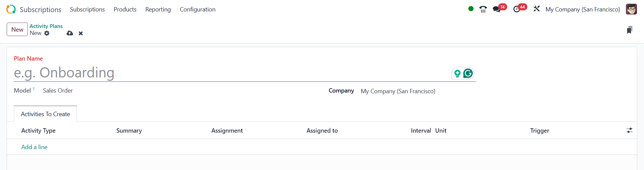Open the chat messages icon
Viewport: 644px width, 170px height.
click(497, 9)
